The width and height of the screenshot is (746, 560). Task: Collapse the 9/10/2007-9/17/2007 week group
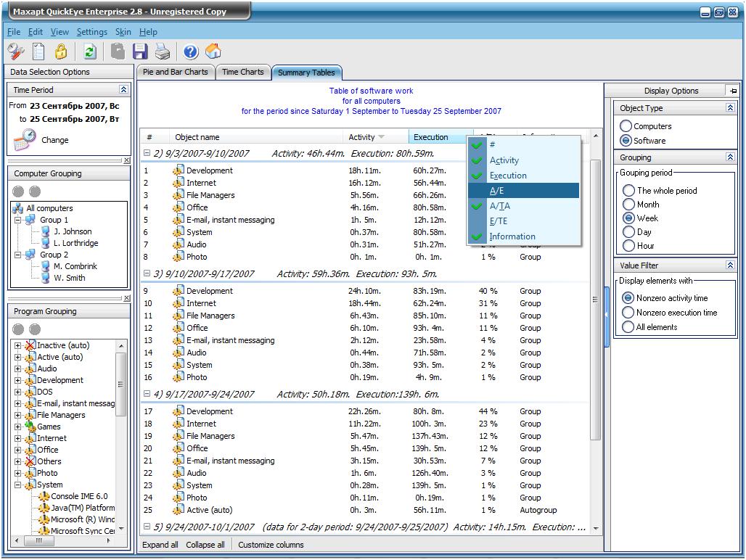click(x=147, y=273)
